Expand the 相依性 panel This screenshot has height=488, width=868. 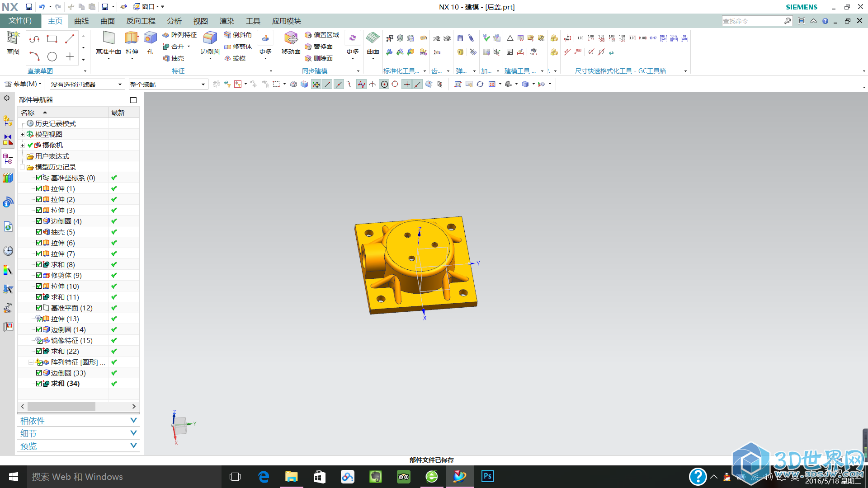(78, 421)
